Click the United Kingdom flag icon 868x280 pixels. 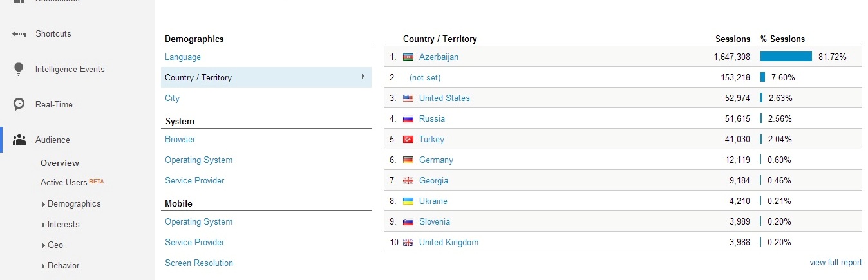408,242
